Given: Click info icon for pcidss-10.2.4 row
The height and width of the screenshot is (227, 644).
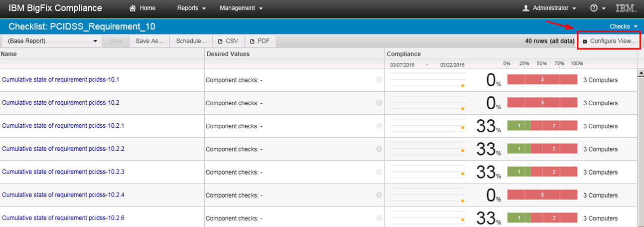Looking at the screenshot, I should [x=379, y=195].
